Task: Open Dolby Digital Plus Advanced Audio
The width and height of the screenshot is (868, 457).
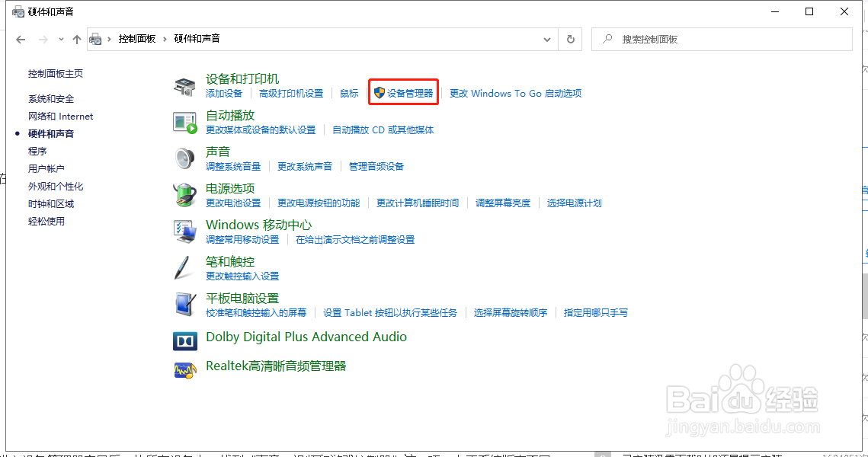Action: click(x=306, y=337)
